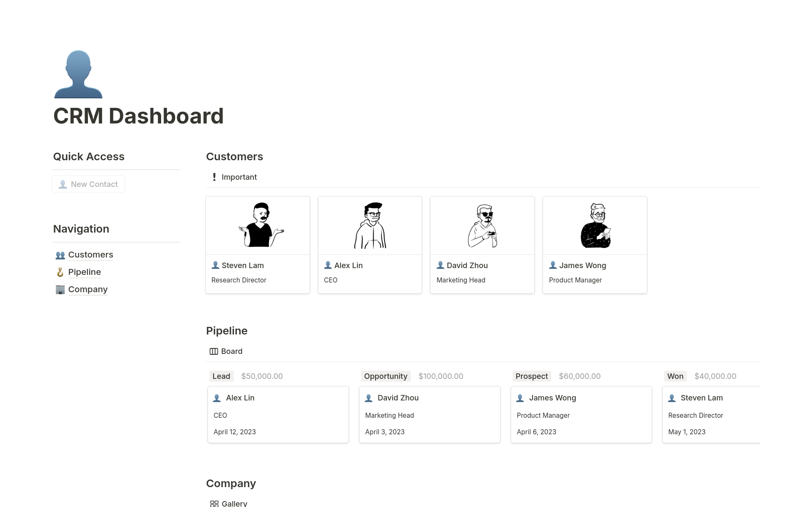The height and width of the screenshot is (507, 812).
Task: Click the New Contact person icon
Action: pos(63,184)
